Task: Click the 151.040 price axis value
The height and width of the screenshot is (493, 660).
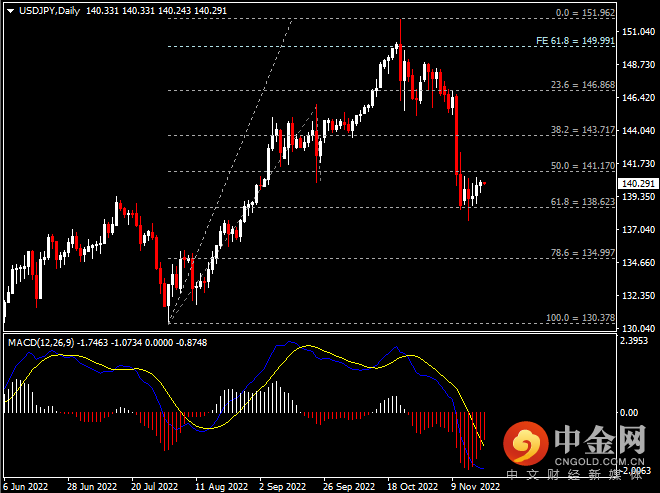Action: 639,32
